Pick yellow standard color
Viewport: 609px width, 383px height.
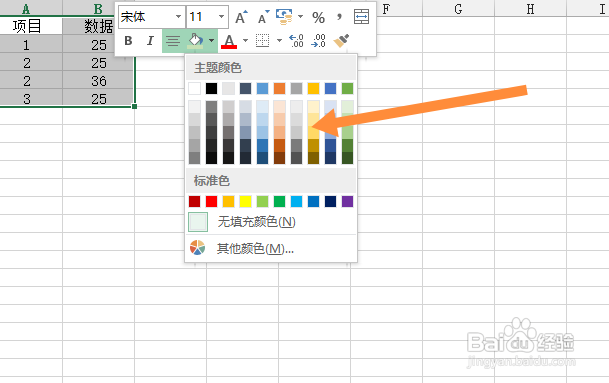pyautogui.click(x=245, y=202)
